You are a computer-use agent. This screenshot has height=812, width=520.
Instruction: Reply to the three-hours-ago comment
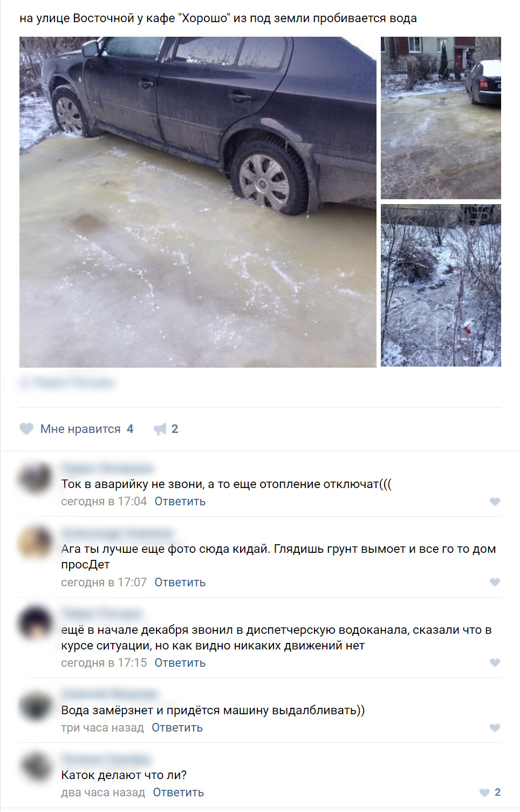pos(177,728)
